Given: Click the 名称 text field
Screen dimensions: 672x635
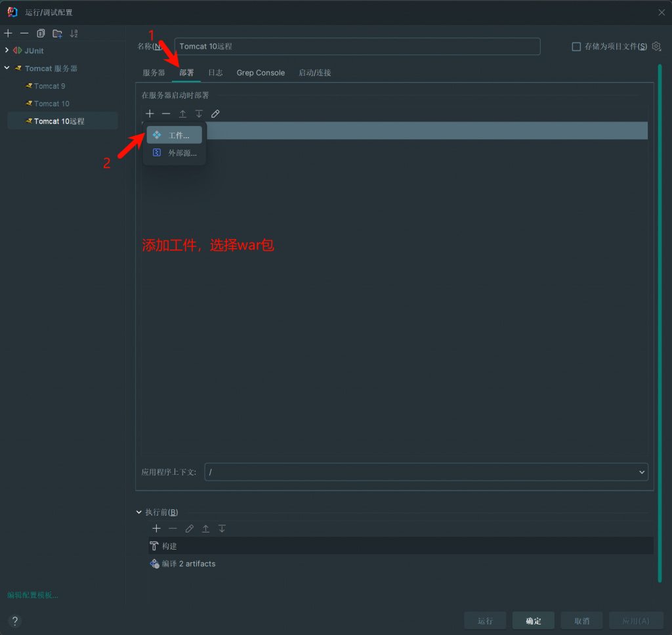Looking at the screenshot, I should click(357, 47).
